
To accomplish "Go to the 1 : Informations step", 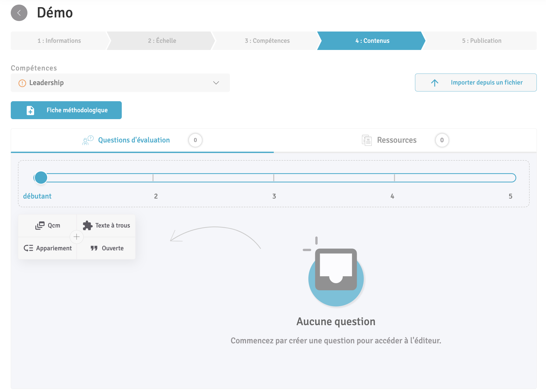I will pos(59,41).
